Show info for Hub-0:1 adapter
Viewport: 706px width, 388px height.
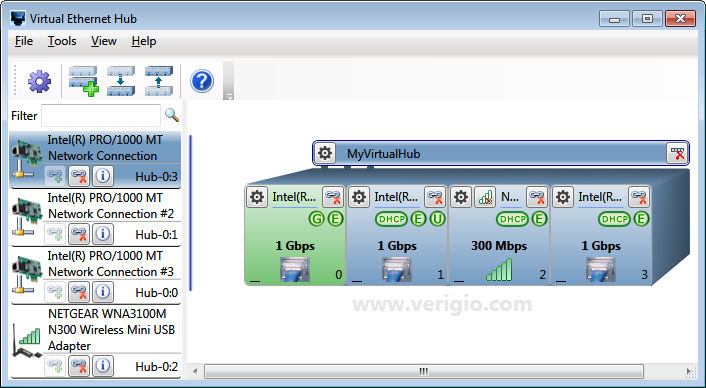tap(103, 234)
